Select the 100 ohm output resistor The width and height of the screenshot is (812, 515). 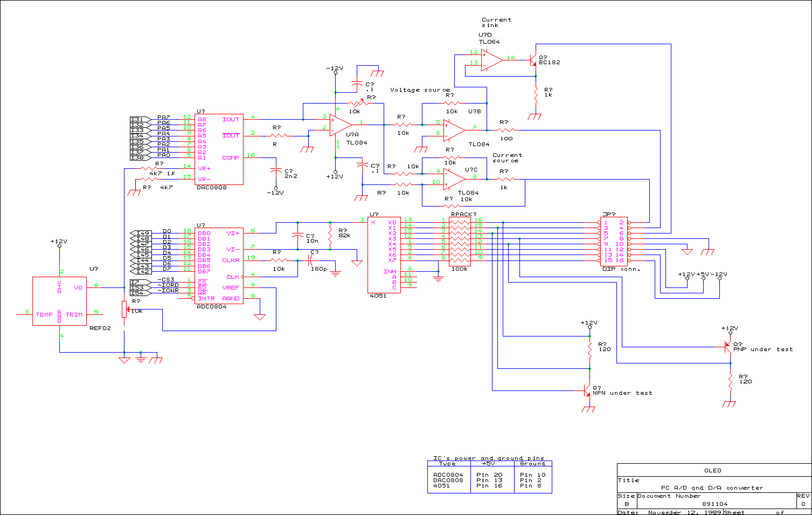coord(506,130)
